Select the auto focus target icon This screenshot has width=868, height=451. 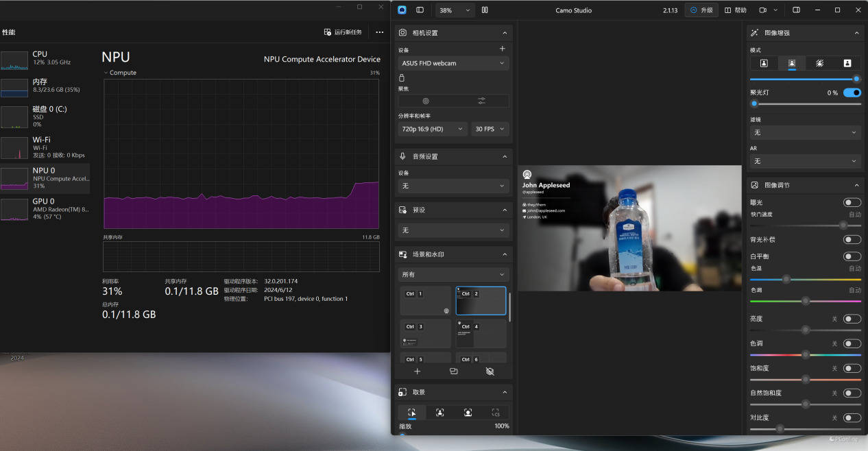pyautogui.click(x=426, y=101)
